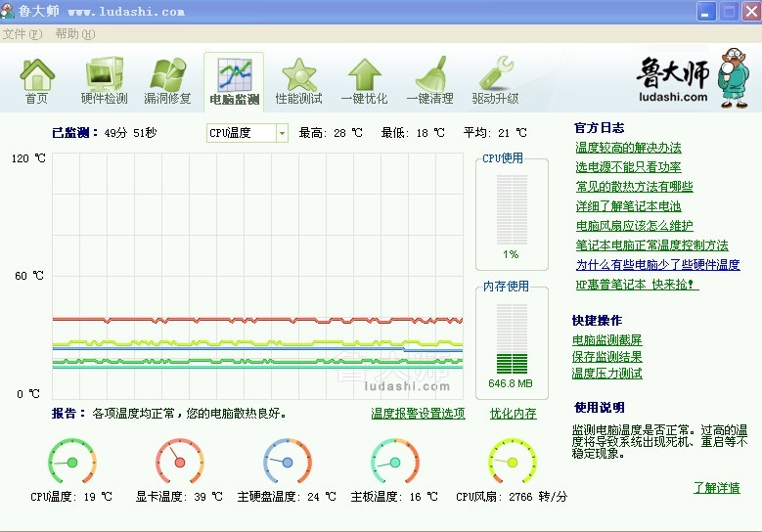The width and height of the screenshot is (762, 532).
Task: Click the 报告 status message text
Action: point(169,414)
